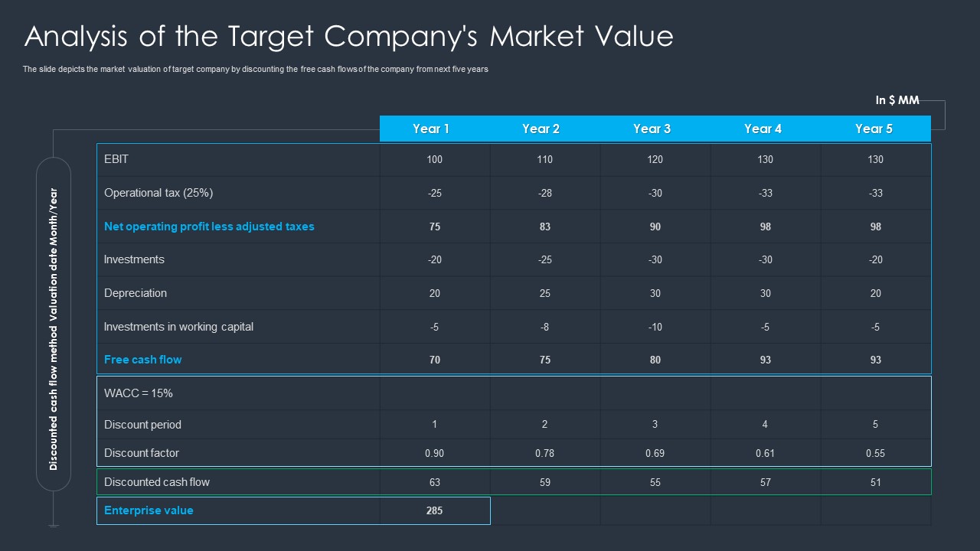Click Discount factor value 0.90
The image size is (980, 551).
pyautogui.click(x=434, y=453)
